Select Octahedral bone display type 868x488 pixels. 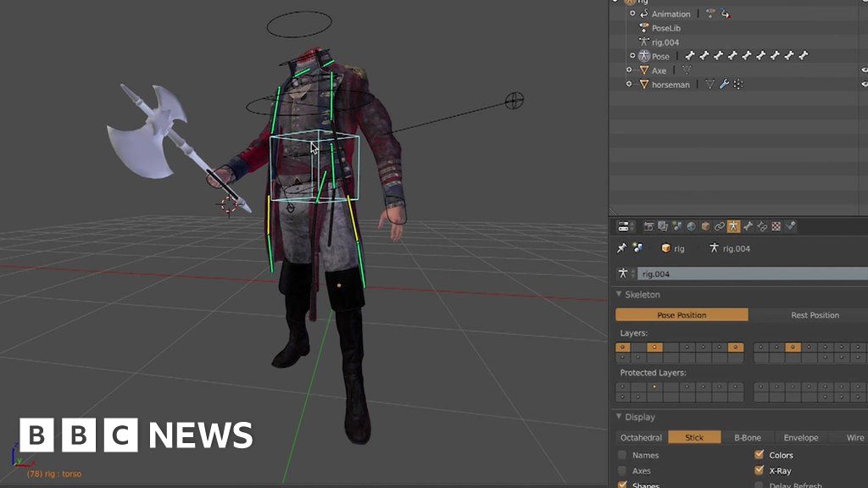click(642, 438)
